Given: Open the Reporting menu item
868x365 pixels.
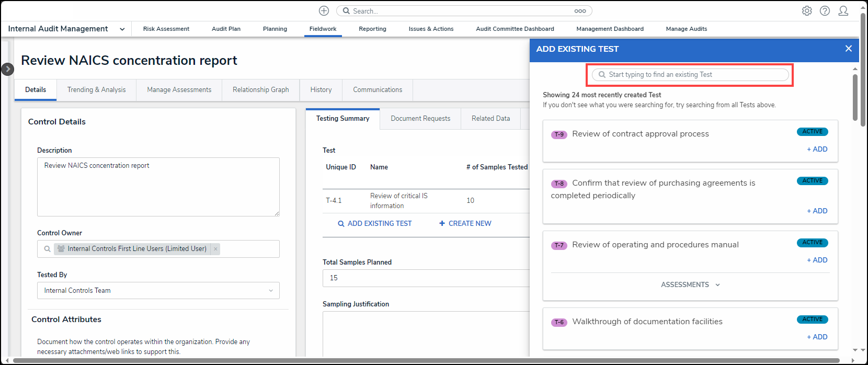Looking at the screenshot, I should 372,29.
